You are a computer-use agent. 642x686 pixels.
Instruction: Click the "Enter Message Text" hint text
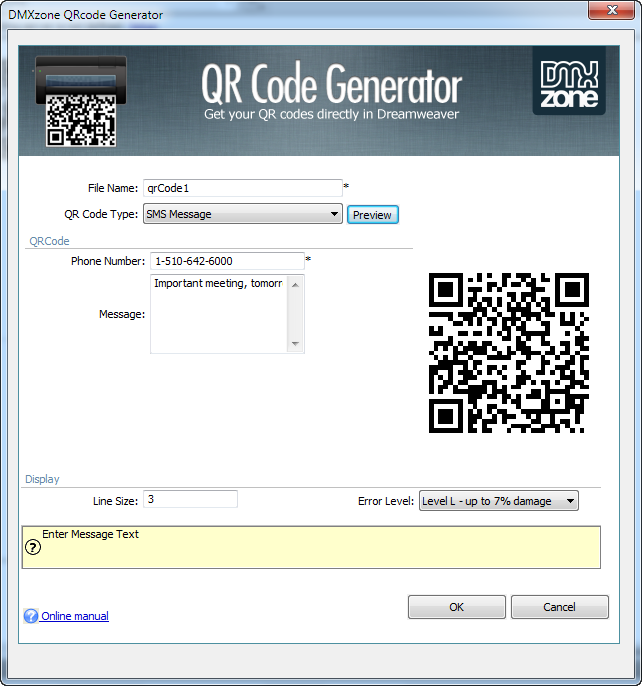click(90, 534)
